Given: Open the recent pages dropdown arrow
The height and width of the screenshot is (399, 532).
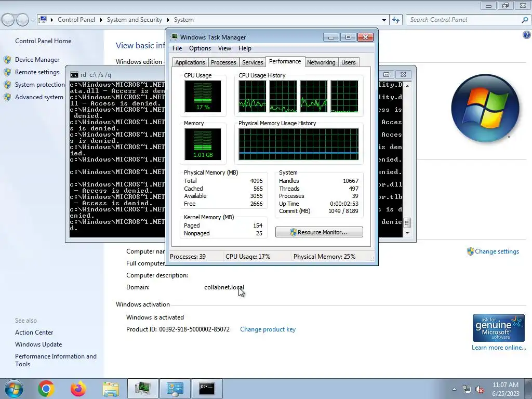Looking at the screenshot, I should [33, 20].
